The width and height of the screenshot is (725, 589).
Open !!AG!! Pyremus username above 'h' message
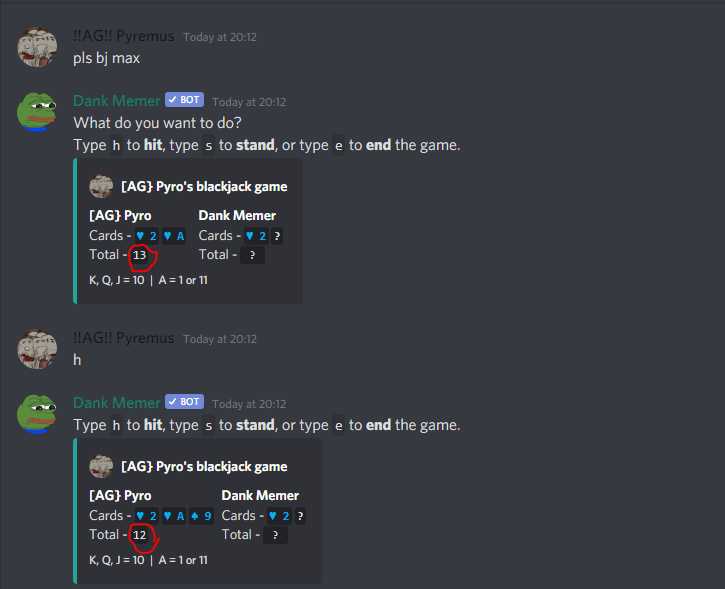pyautogui.click(x=123, y=338)
